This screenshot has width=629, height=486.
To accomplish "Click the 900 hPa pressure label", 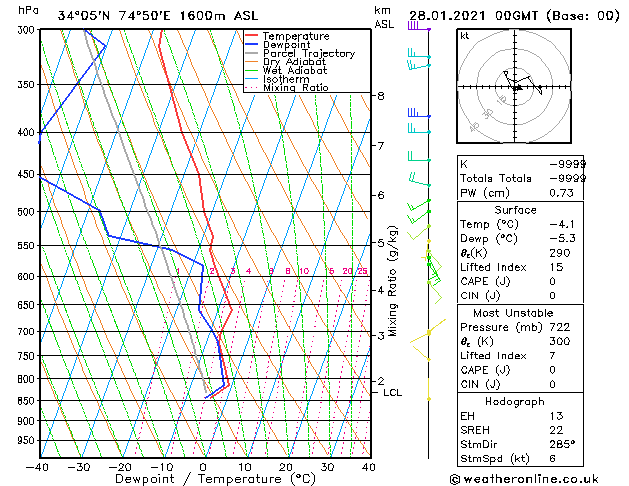I will tap(28, 421).
